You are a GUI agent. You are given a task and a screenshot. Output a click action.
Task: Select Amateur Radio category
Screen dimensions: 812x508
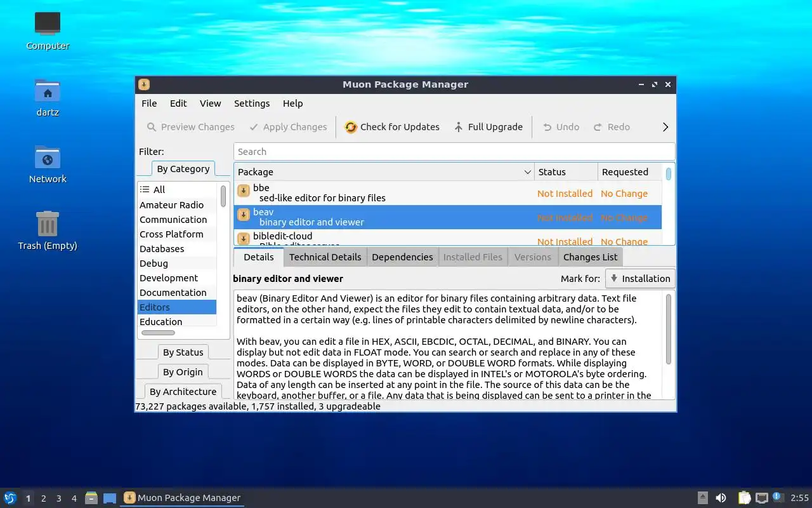pyautogui.click(x=178, y=205)
